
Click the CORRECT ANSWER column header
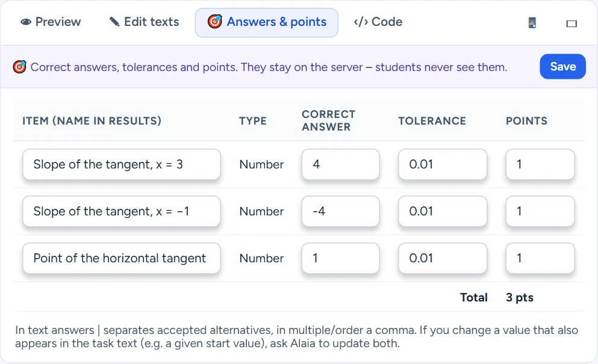(328, 120)
